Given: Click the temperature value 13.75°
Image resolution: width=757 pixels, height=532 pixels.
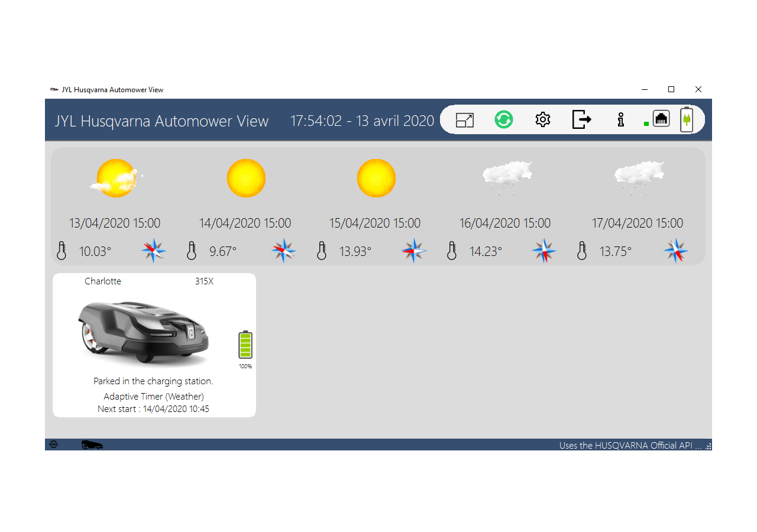Looking at the screenshot, I should click(x=616, y=251).
